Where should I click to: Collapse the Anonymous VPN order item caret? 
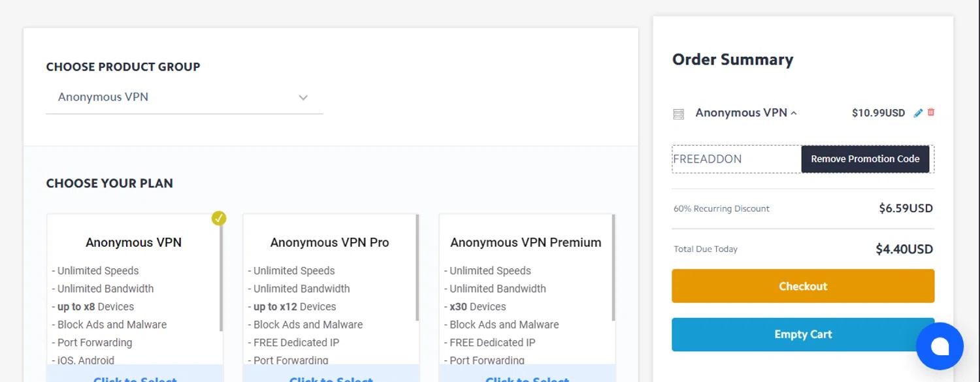point(794,113)
